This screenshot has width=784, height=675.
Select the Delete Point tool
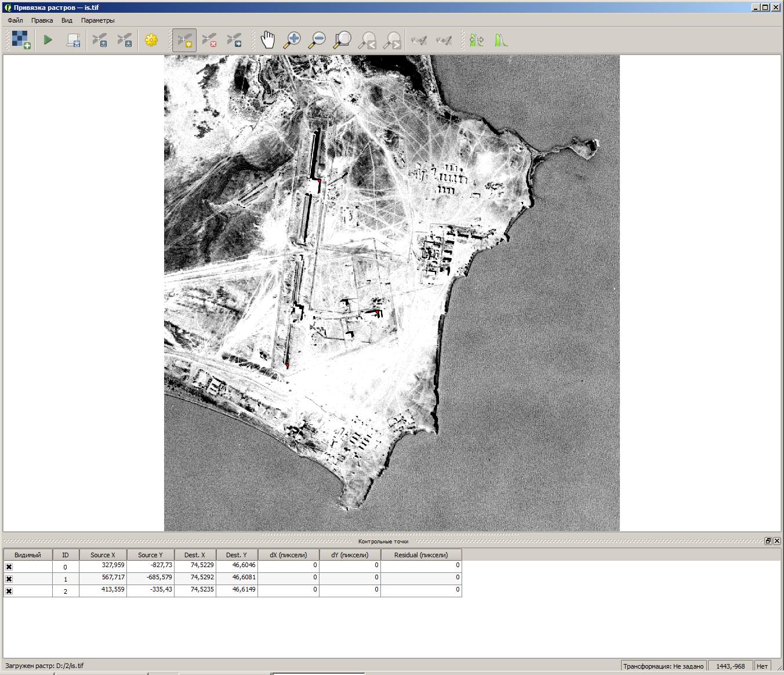click(x=209, y=40)
